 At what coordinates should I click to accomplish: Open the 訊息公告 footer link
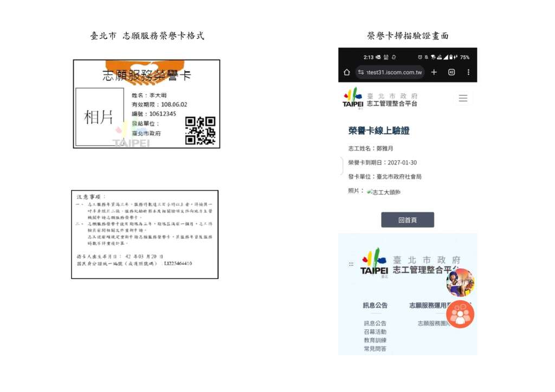point(375,323)
